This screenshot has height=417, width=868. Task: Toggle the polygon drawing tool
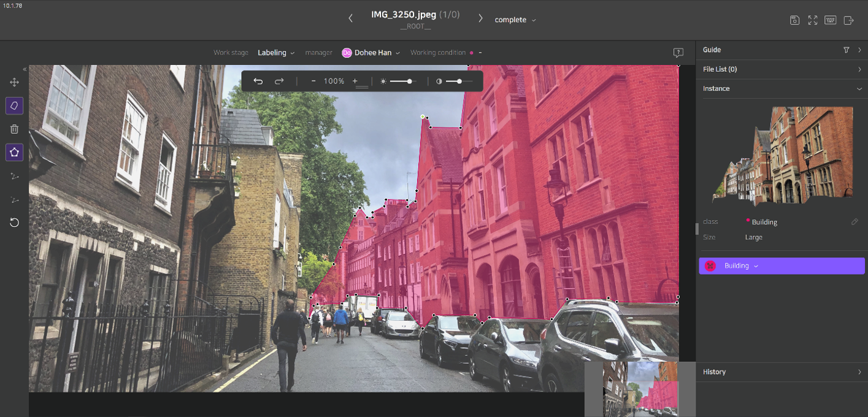click(x=14, y=152)
